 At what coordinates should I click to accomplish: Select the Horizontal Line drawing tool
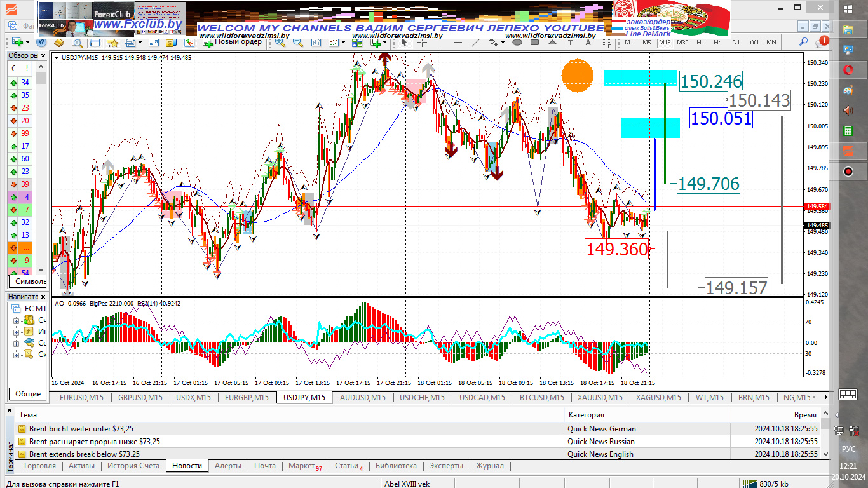[x=458, y=43]
